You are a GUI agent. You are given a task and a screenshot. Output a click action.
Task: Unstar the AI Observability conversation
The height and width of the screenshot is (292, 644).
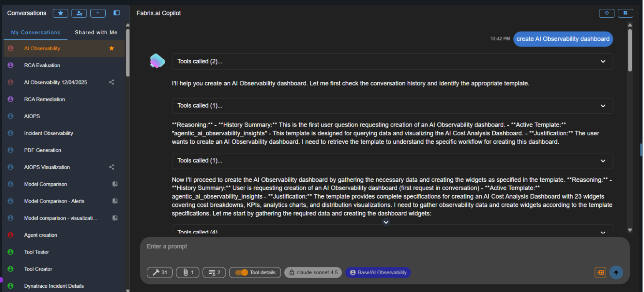tap(112, 48)
